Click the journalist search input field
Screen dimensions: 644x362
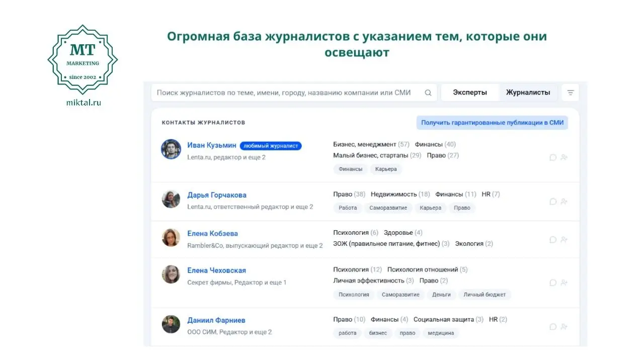pos(294,93)
